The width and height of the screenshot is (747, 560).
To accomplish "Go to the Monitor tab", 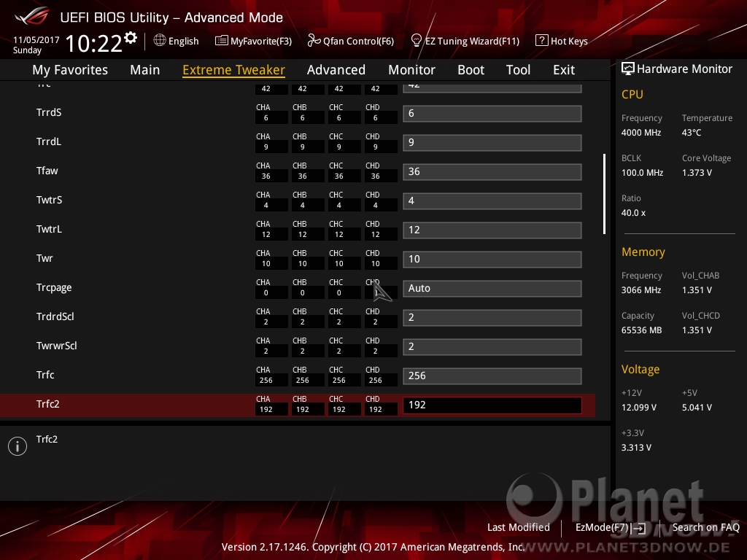I will (411, 70).
